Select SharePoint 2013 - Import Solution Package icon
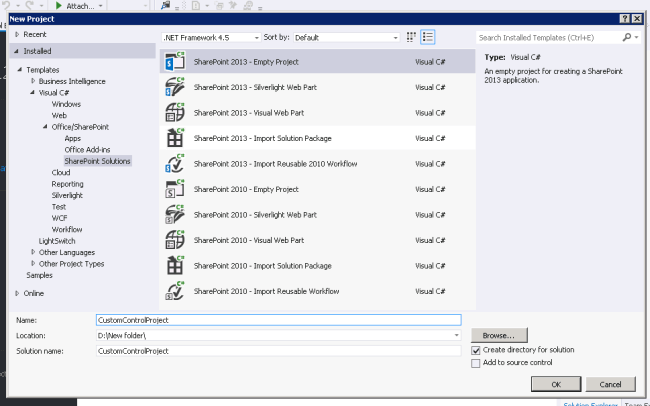Image resolution: width=650 pixels, height=406 pixels. tap(174, 138)
